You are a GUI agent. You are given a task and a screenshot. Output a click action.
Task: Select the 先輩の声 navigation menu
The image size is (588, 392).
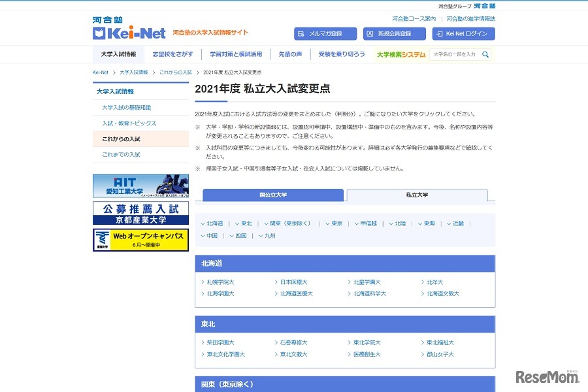coord(291,56)
